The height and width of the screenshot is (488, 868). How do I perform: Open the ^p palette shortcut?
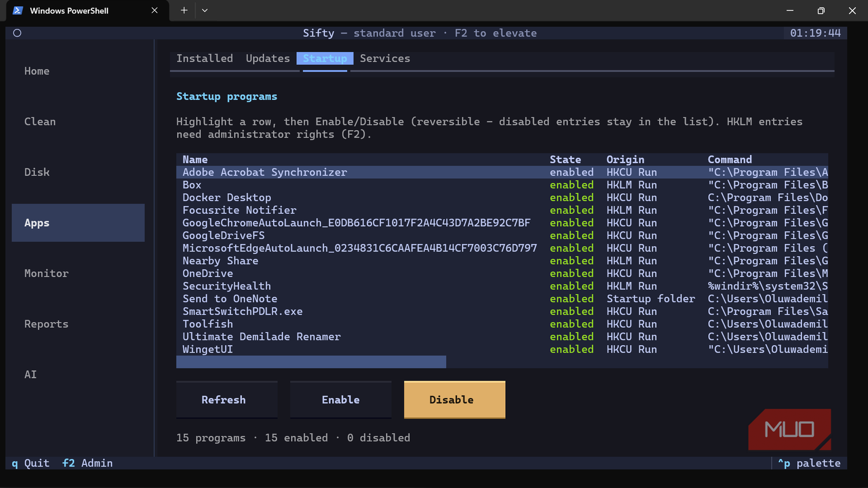[809, 463]
